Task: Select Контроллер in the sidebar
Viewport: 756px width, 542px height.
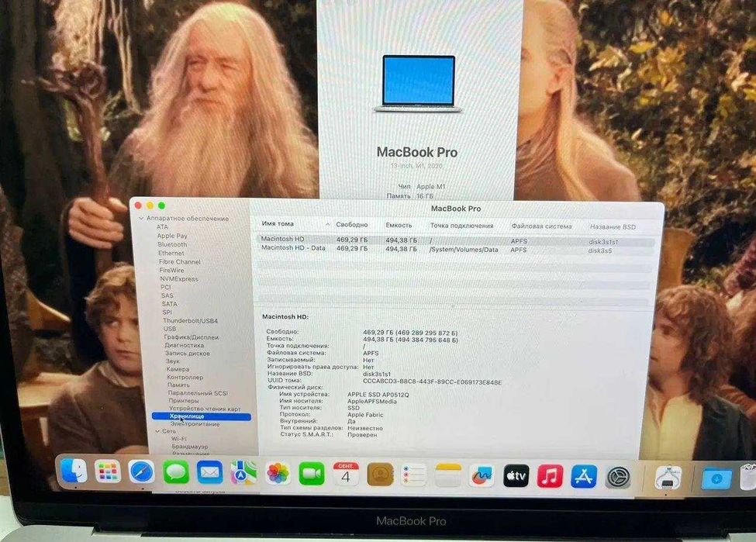Action: [x=185, y=377]
